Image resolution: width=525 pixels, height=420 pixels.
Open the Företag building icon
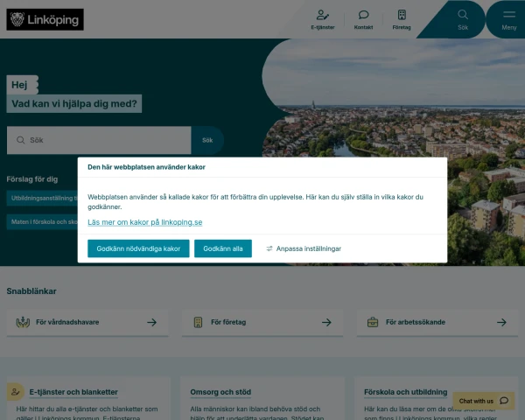pyautogui.click(x=402, y=15)
